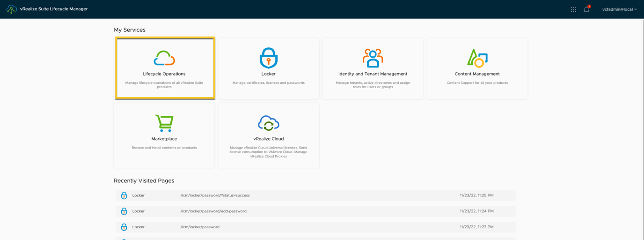Image resolution: width=644 pixels, height=240 pixels.
Task: Click the Marketplace shopping cart icon
Action: (164, 123)
